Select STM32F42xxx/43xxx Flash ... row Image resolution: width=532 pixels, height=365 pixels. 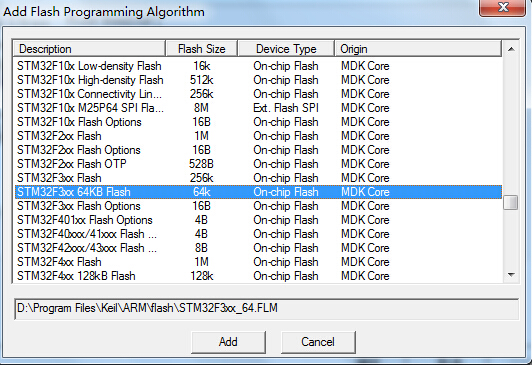[x=258, y=248]
